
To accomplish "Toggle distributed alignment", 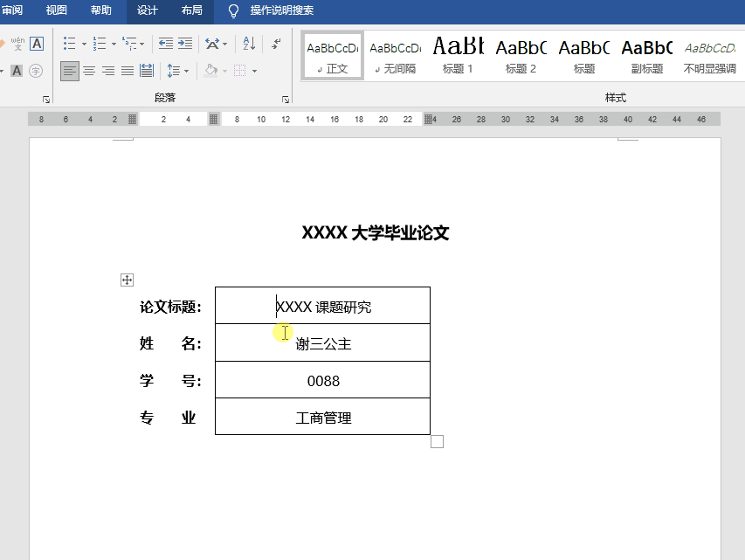I will pyautogui.click(x=146, y=71).
